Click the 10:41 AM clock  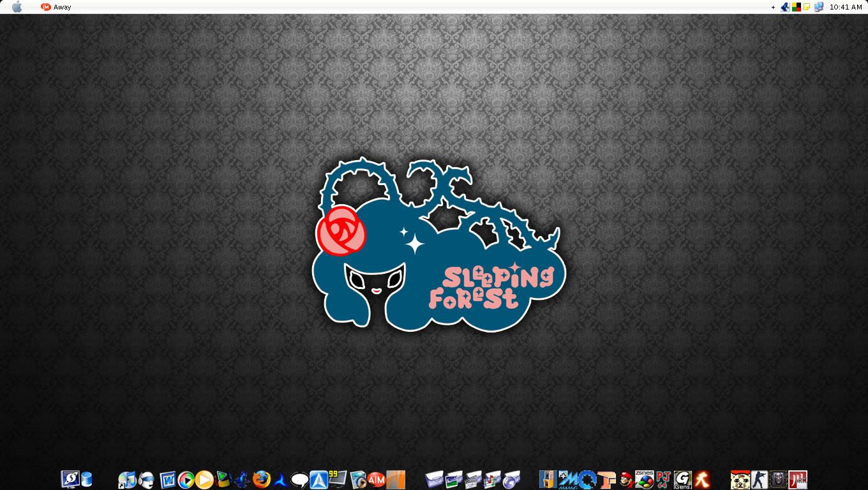(846, 7)
